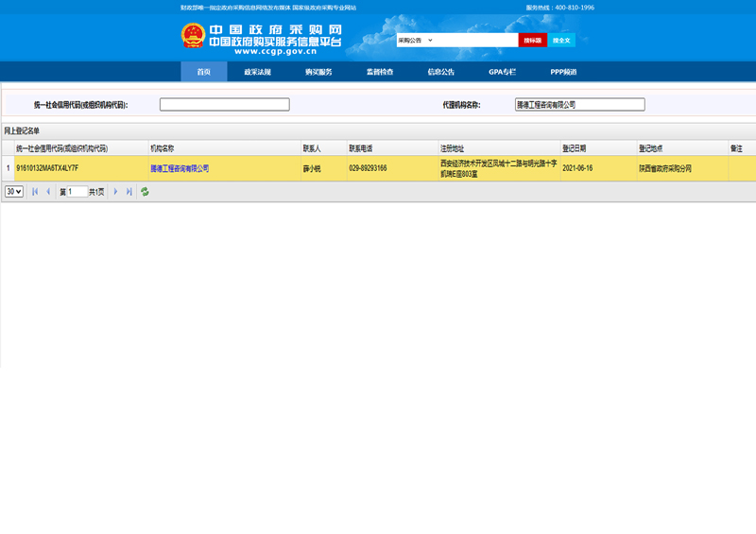756x534 pixels.
Task: Open the 政采法规 navigation tab
Action: (257, 72)
